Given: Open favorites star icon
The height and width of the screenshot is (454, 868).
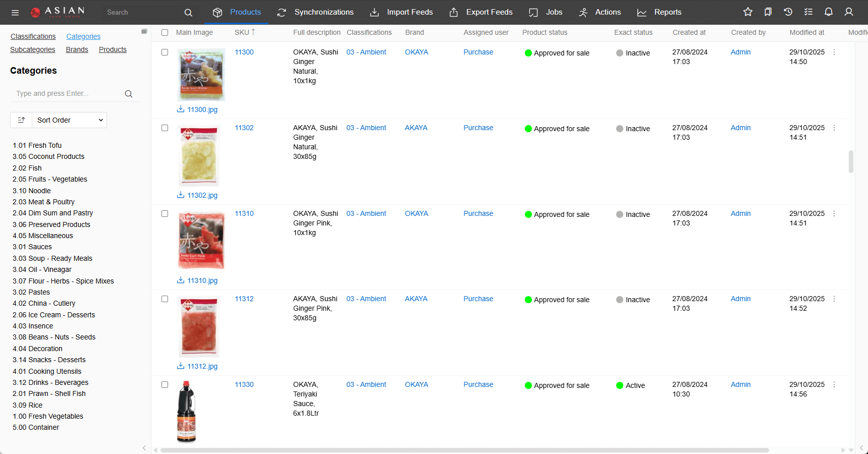Looking at the screenshot, I should point(748,12).
